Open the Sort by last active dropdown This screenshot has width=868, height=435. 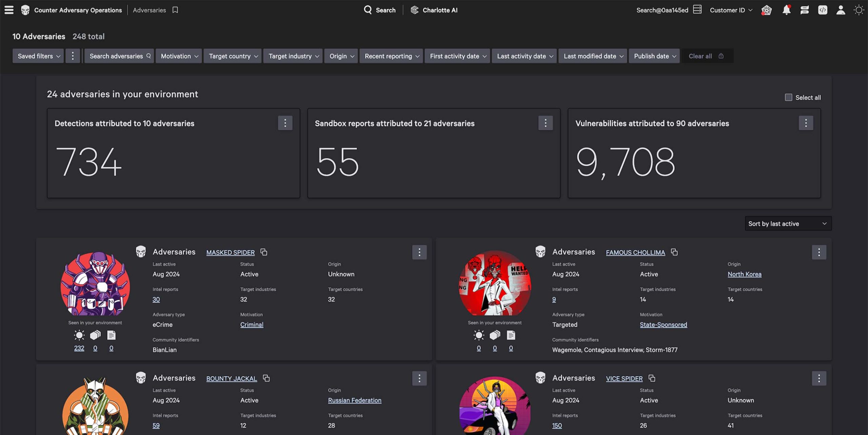[x=788, y=224]
